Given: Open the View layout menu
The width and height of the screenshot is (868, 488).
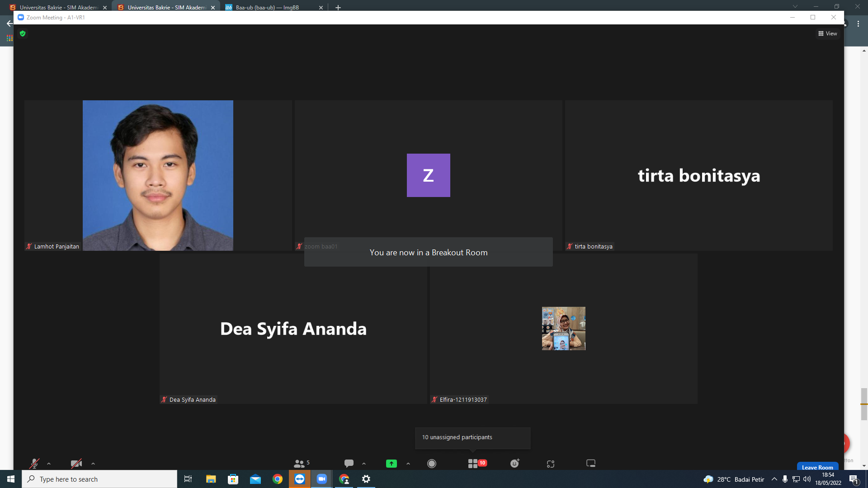Looking at the screenshot, I should [828, 33].
